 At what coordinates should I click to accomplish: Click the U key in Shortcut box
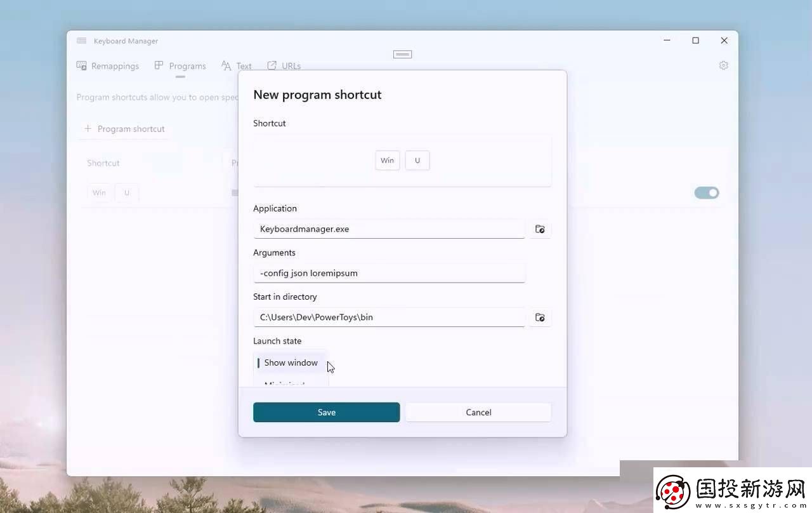coord(417,161)
